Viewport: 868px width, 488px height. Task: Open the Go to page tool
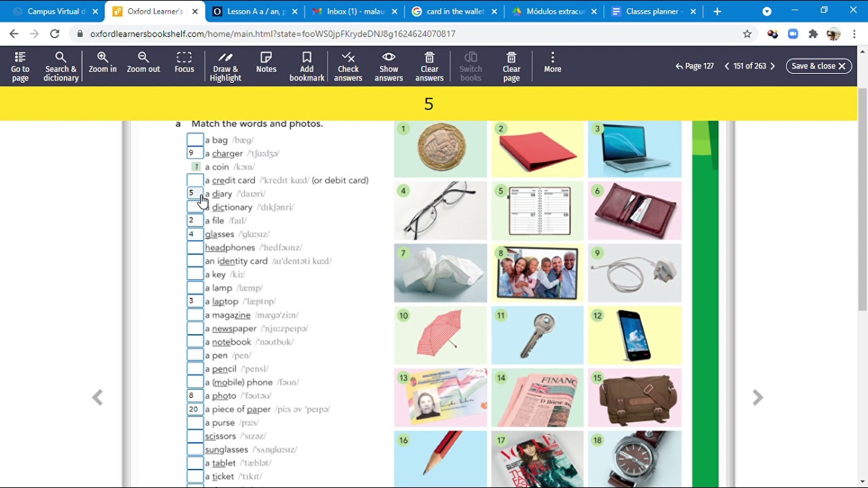point(20,66)
